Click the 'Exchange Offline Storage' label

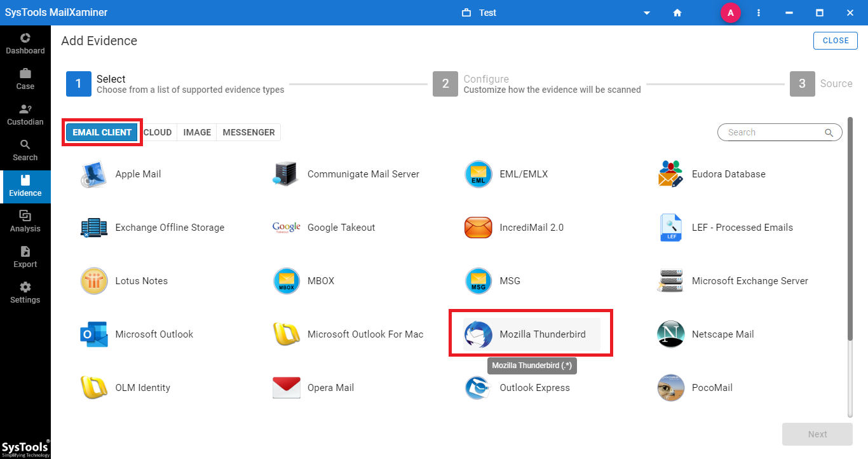[170, 228]
